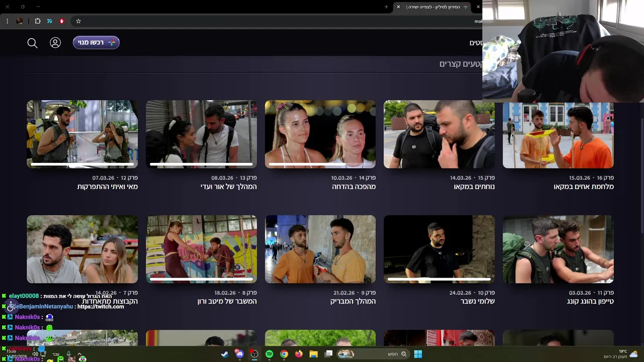Open episode 9 thumbnail המהלך המבריק

tap(320, 249)
